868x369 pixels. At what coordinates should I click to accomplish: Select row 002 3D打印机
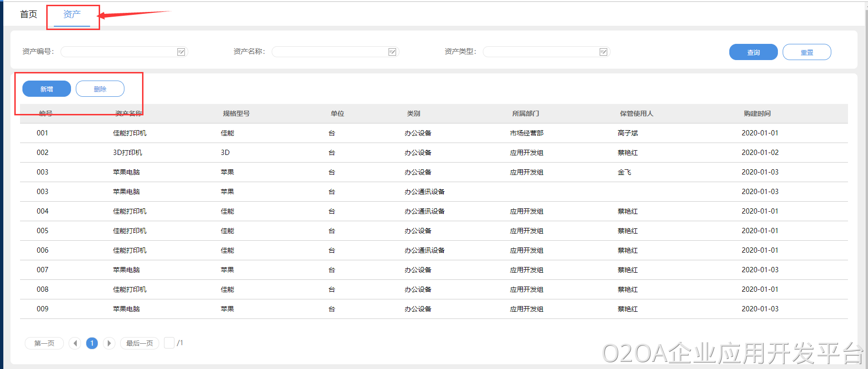(127, 153)
